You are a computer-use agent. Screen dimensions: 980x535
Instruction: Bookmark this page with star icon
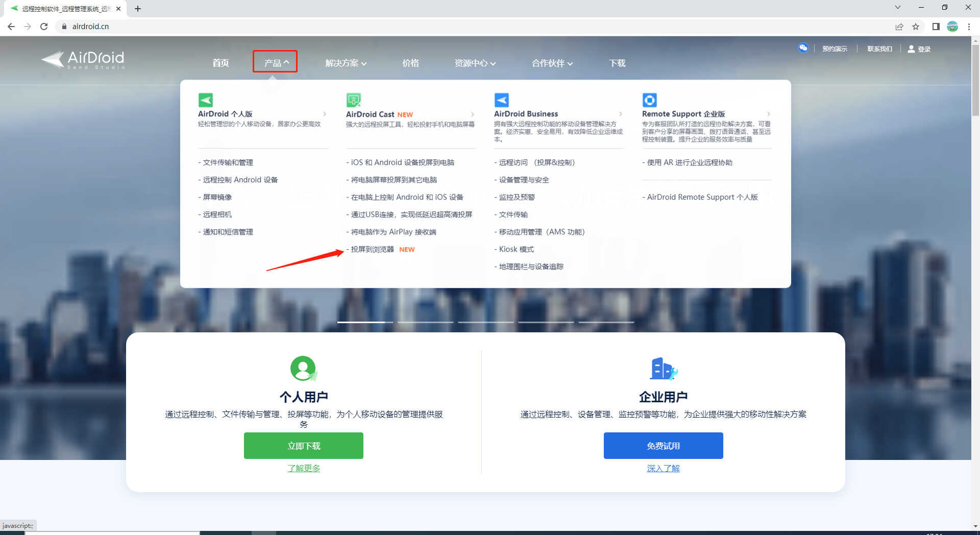(916, 27)
